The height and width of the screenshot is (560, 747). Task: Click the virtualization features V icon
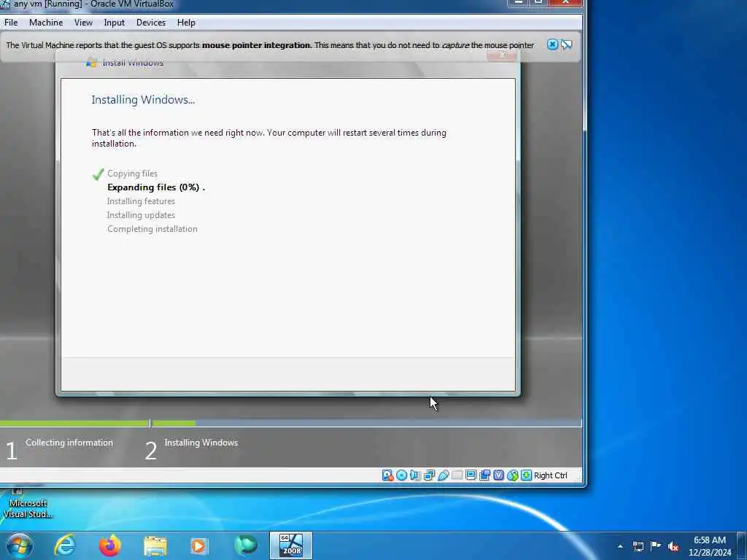[499, 475]
